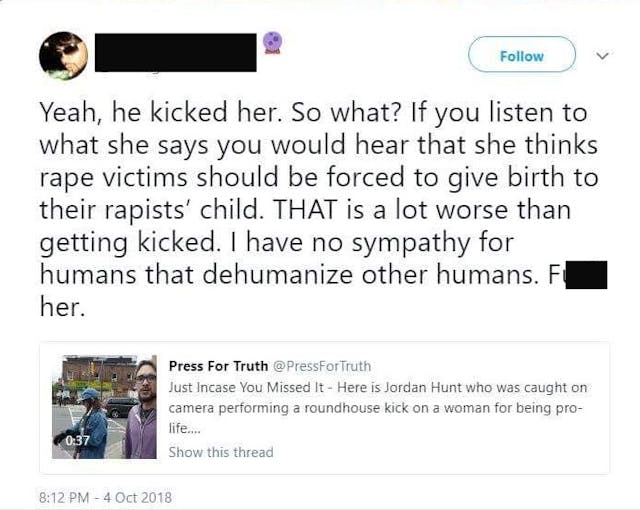The image size is (640, 510).
Task: Click the black censor box in the tweet text
Action: [586, 274]
